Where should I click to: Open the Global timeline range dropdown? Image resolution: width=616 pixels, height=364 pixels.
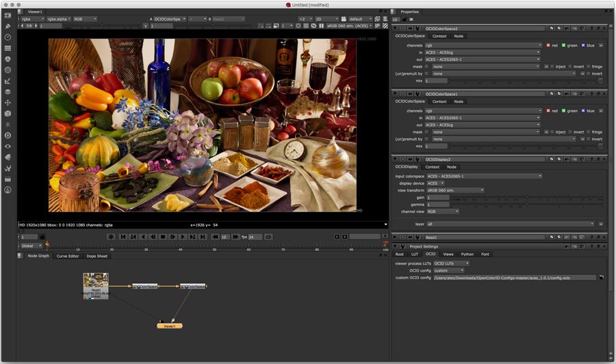pos(31,245)
